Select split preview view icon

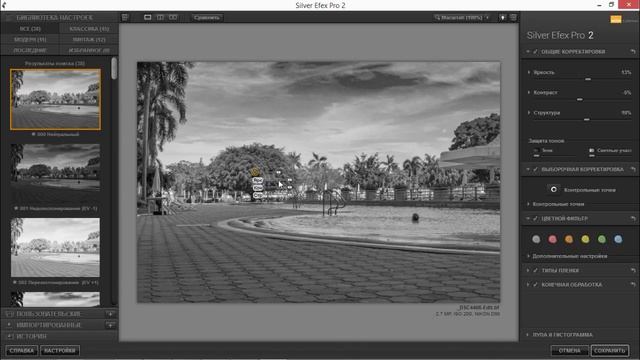point(160,18)
